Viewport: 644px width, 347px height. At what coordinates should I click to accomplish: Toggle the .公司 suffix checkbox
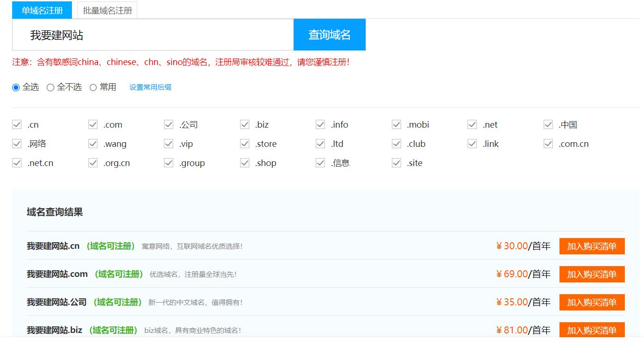click(x=169, y=124)
